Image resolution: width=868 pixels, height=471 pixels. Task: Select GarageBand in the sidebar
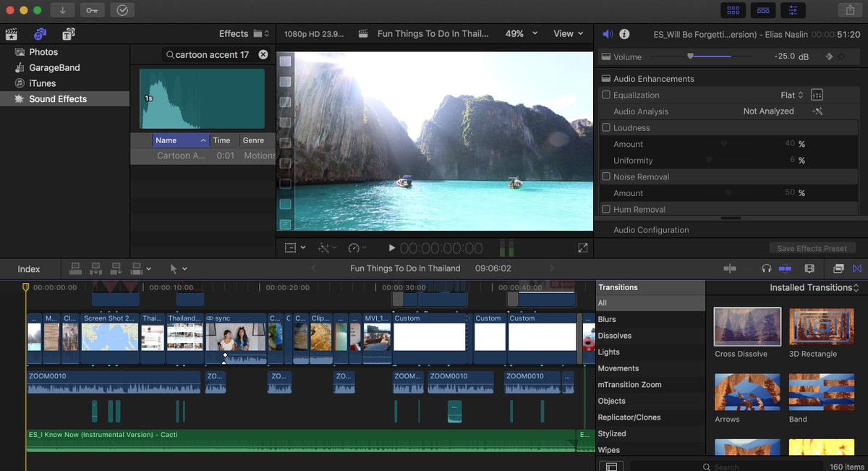pyautogui.click(x=54, y=67)
